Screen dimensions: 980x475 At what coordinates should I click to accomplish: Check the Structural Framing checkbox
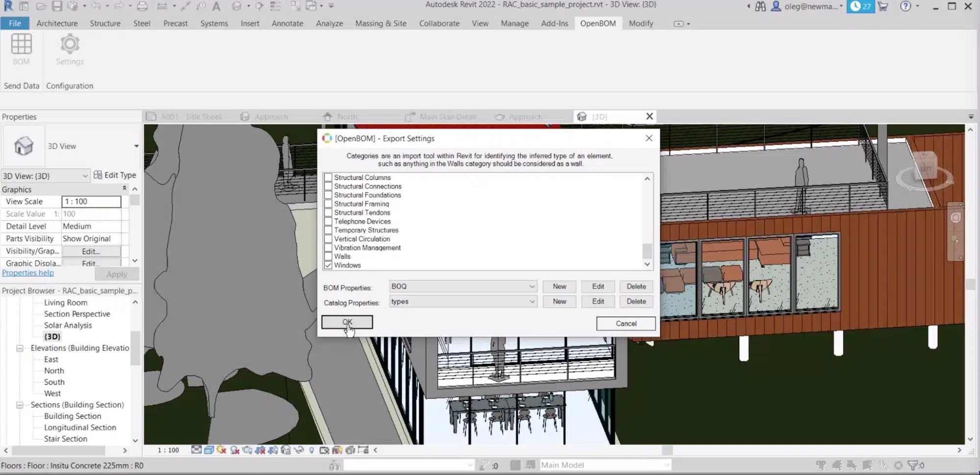pos(328,204)
